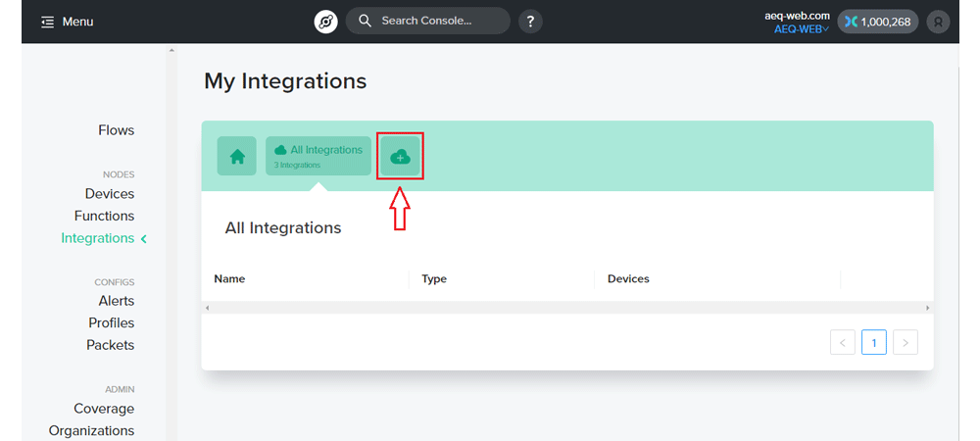Click the Search Console input field
The width and height of the screenshot is (980, 441).
[428, 21]
